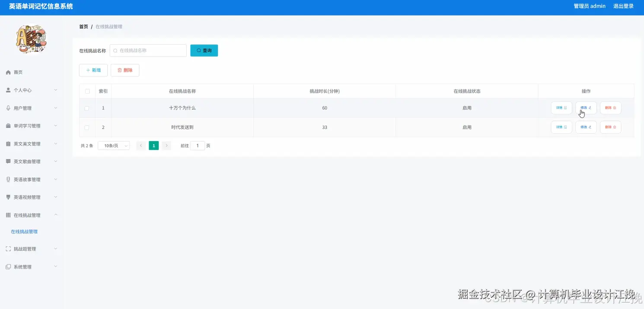Click the 英文美文管理 document icon
644x309 pixels.
(x=8, y=143)
